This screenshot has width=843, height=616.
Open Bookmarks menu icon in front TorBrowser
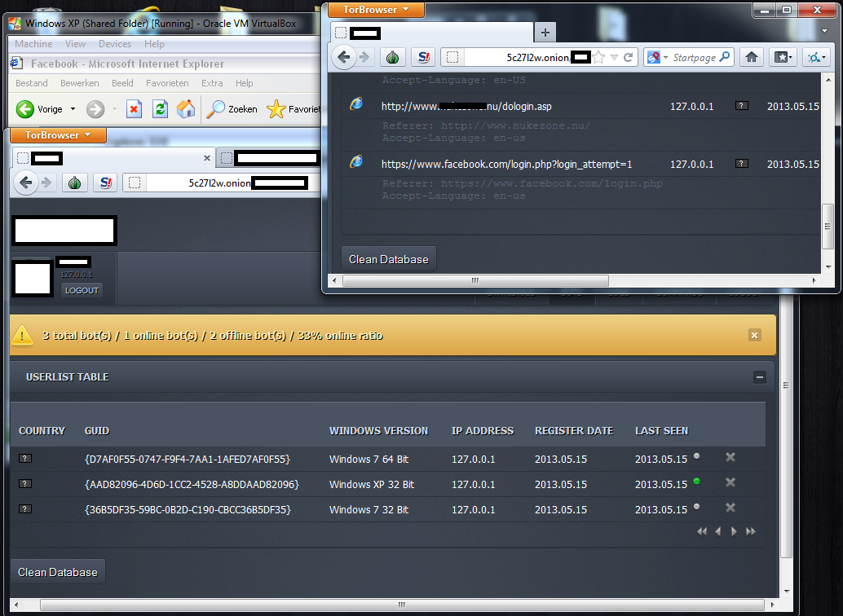pyautogui.click(x=782, y=57)
